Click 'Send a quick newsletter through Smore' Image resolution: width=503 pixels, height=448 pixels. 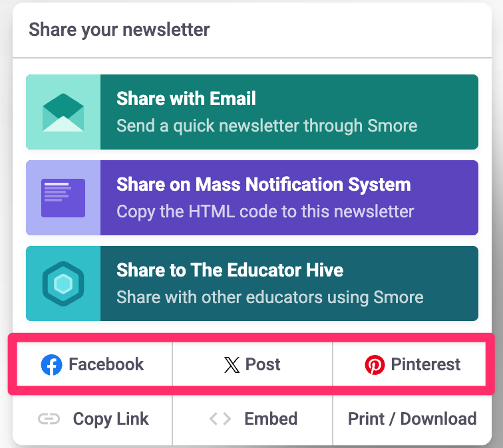pos(267,126)
